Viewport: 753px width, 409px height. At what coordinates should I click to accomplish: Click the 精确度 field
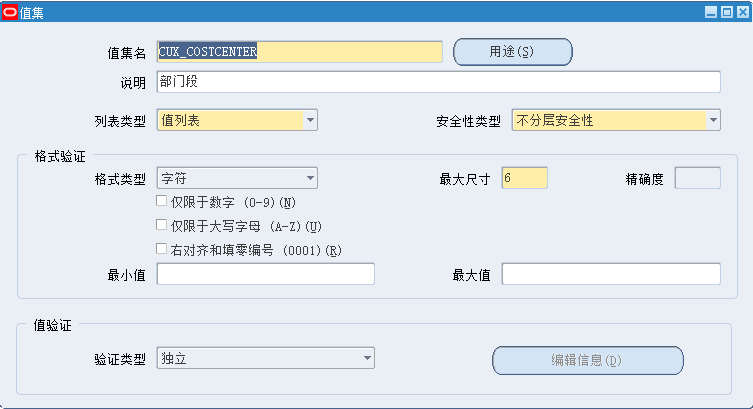698,179
